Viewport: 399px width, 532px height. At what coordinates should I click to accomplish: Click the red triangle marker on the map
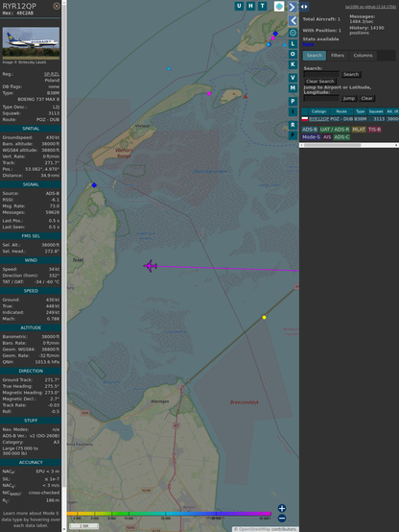[x=246, y=96]
